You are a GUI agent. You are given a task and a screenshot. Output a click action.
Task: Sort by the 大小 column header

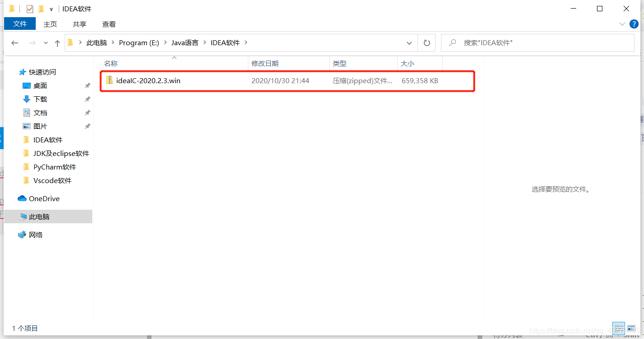[420, 64]
